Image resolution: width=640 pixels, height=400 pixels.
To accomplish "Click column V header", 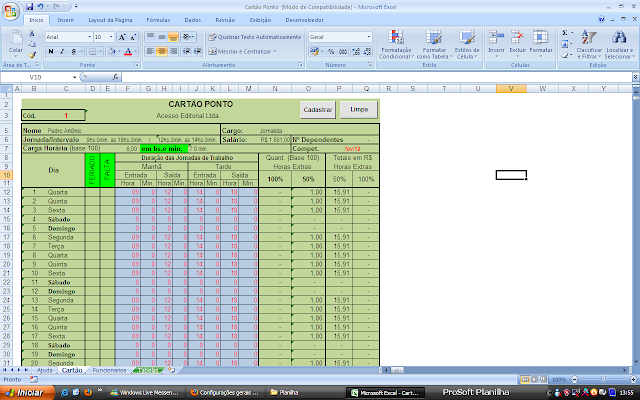I will coord(511,89).
